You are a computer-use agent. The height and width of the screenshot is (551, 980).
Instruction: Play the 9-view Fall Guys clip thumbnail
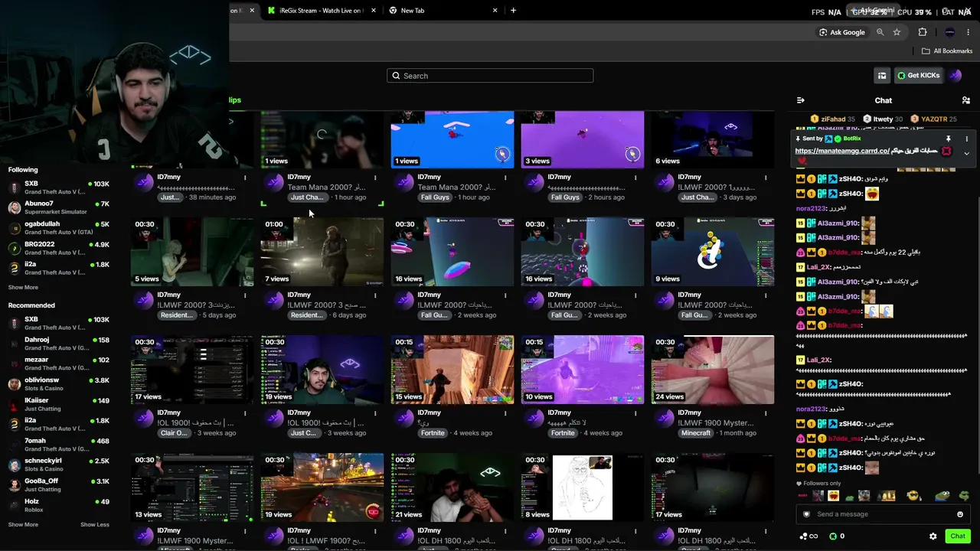[713, 252]
